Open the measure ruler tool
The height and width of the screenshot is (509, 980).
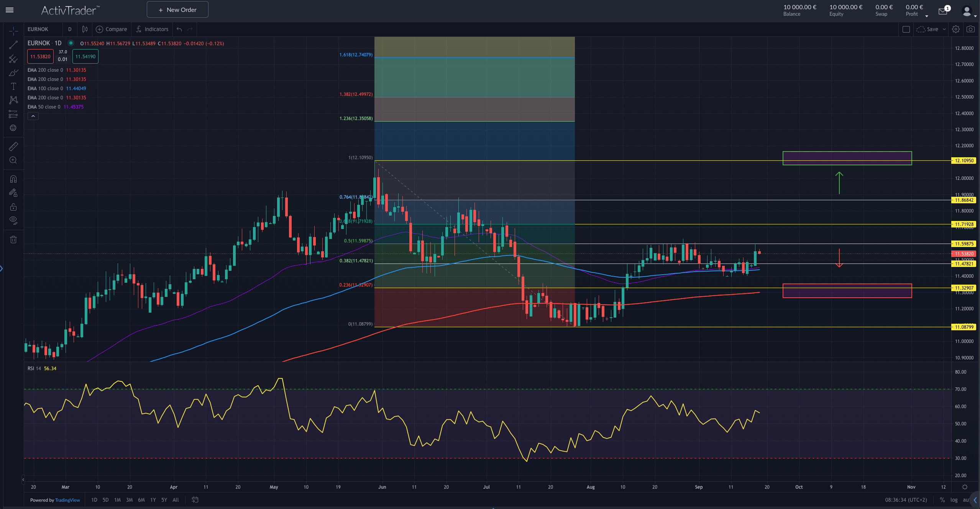(13, 146)
